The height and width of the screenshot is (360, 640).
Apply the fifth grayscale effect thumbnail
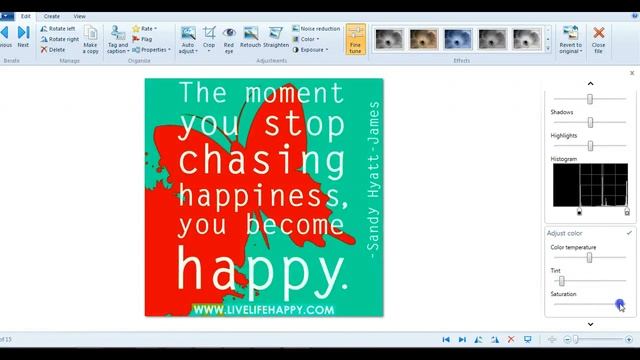click(527, 39)
